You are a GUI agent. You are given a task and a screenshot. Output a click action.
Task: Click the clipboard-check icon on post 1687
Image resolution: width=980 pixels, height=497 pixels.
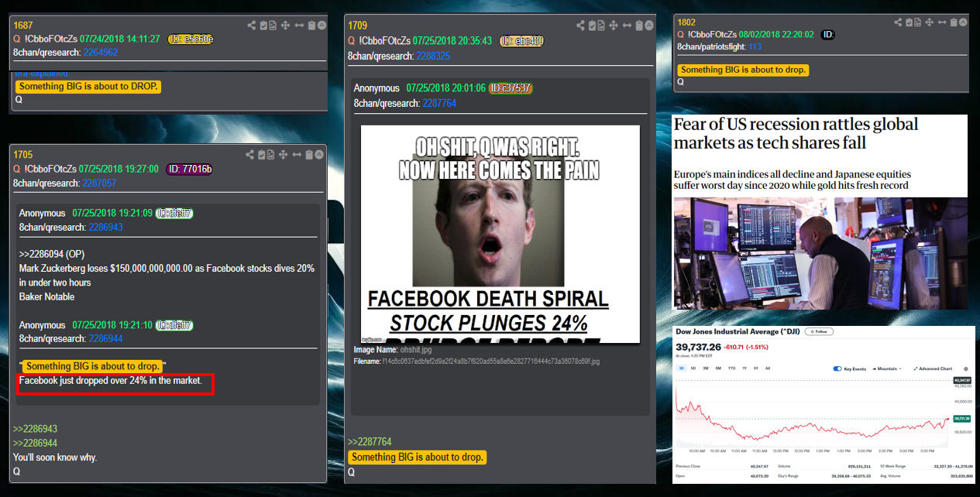point(263,26)
